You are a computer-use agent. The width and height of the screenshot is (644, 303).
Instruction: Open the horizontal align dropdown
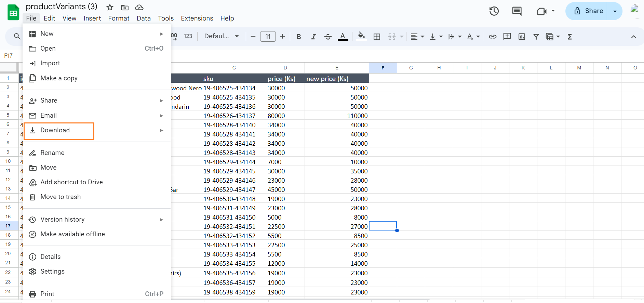point(417,37)
